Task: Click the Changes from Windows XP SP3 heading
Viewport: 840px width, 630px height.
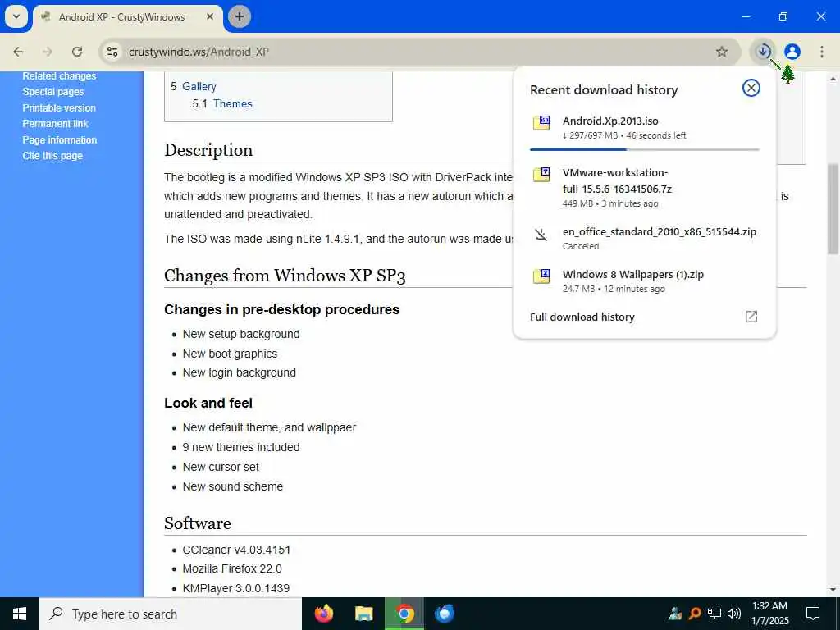Action: pos(285,276)
